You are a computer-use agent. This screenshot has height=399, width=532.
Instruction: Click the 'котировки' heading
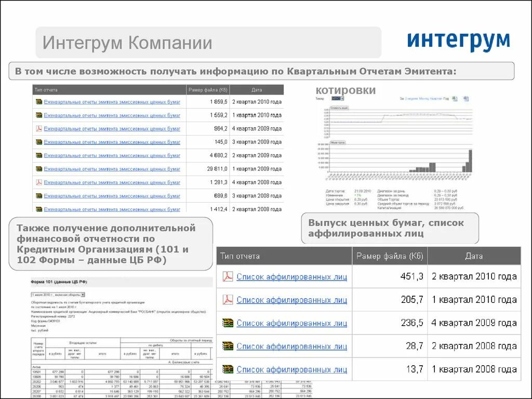(x=345, y=90)
